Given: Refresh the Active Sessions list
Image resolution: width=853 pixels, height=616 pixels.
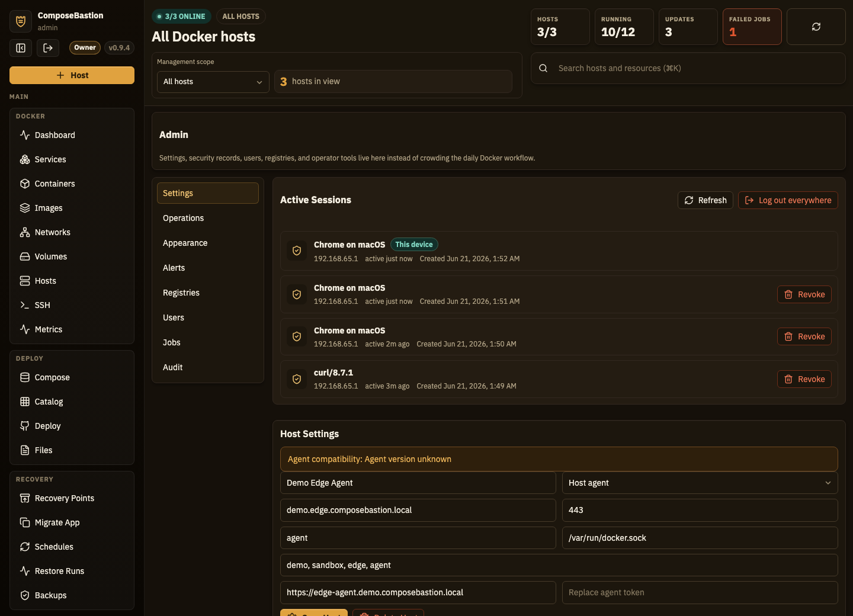Looking at the screenshot, I should [706, 200].
